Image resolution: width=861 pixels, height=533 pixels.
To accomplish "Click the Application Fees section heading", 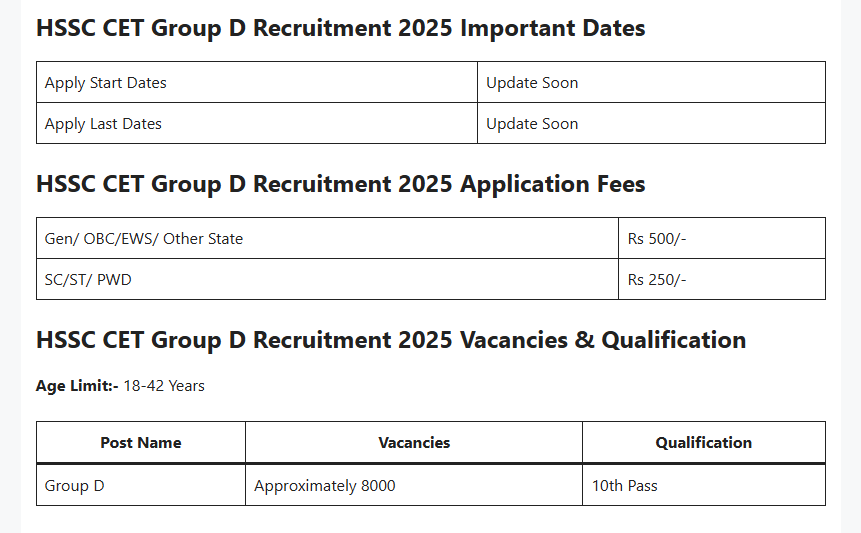I will (340, 184).
